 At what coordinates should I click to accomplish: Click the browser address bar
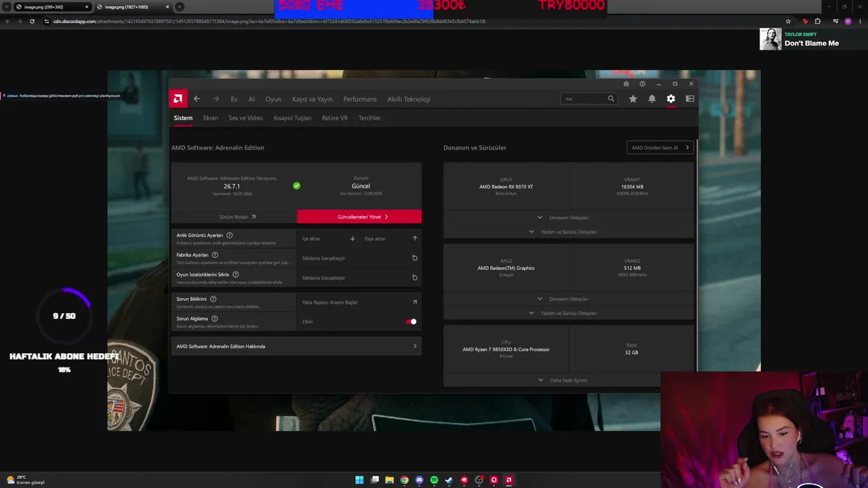coord(414,21)
